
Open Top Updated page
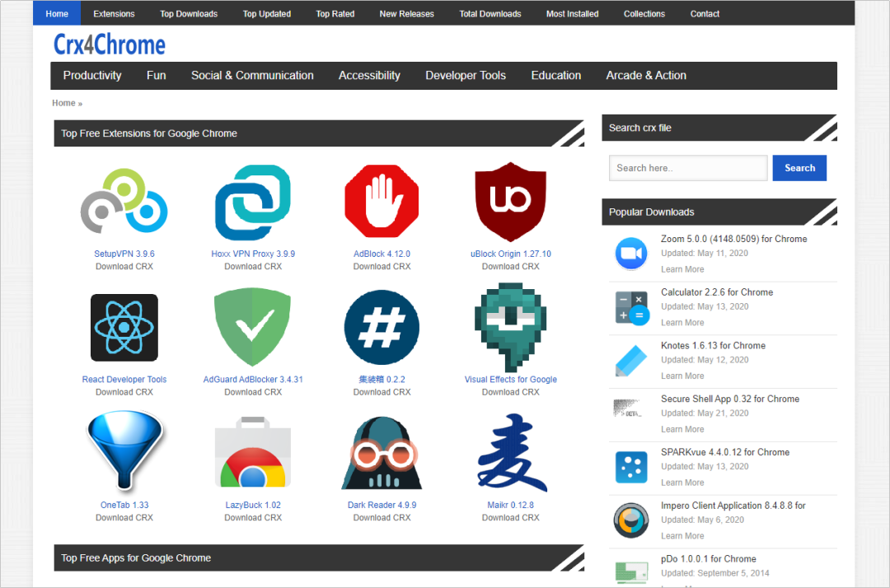(267, 14)
